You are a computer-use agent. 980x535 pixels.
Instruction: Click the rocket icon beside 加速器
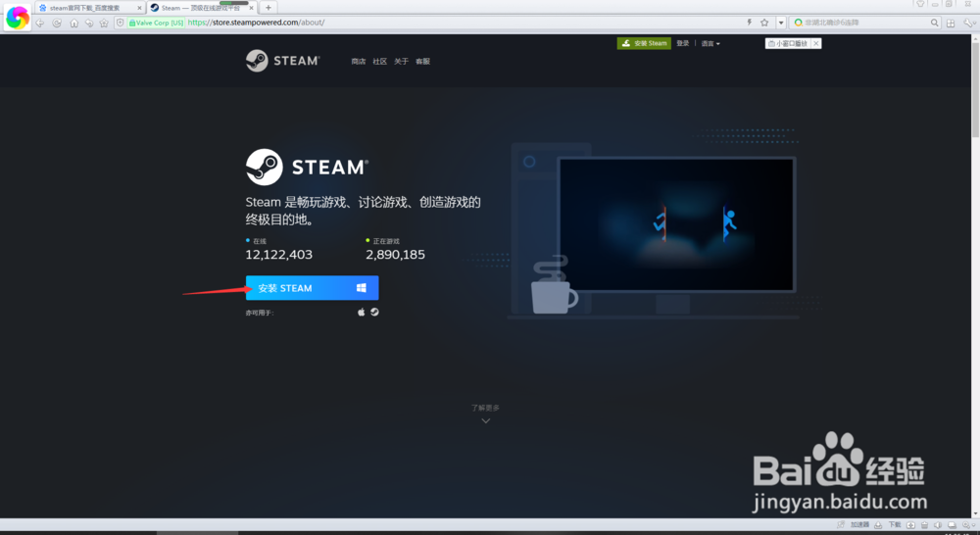pos(841,525)
